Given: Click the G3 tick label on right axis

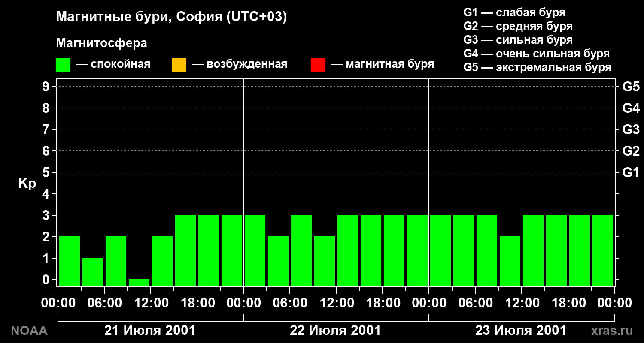Looking at the screenshot, I should 631,129.
